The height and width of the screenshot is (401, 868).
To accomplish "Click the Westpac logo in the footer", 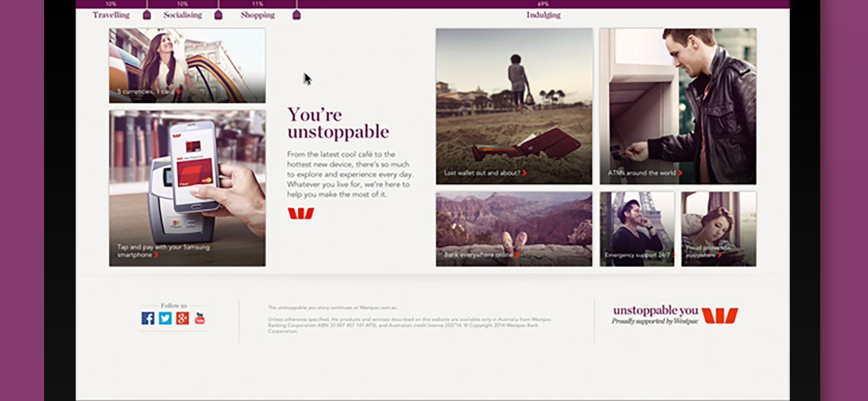I will pos(720,315).
